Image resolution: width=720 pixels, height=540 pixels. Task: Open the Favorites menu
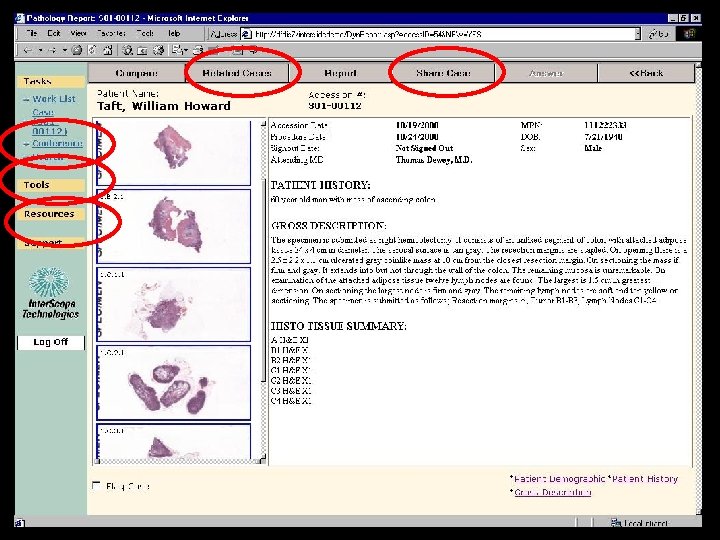(111, 34)
